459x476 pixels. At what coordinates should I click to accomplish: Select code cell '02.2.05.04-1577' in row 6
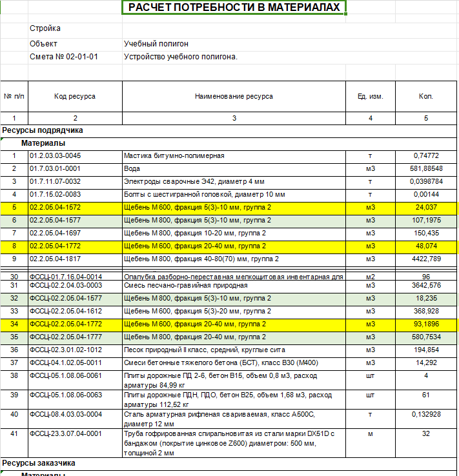pos(75,221)
